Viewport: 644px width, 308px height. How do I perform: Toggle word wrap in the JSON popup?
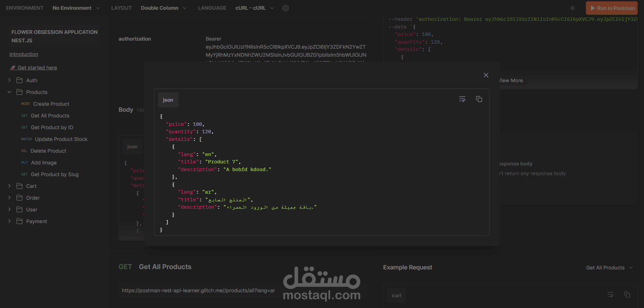tap(462, 99)
